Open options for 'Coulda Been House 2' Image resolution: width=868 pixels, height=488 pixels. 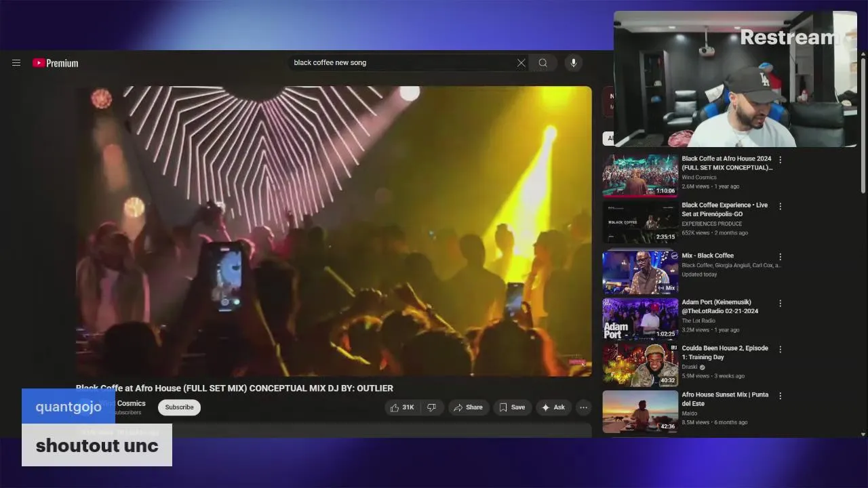[x=781, y=350]
